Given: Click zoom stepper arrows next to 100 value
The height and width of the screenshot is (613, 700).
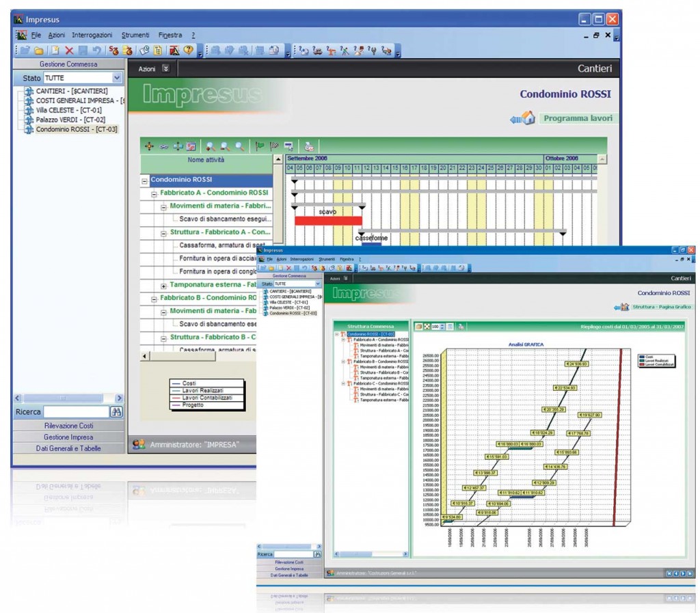Looking at the screenshot, I should (x=442, y=327).
